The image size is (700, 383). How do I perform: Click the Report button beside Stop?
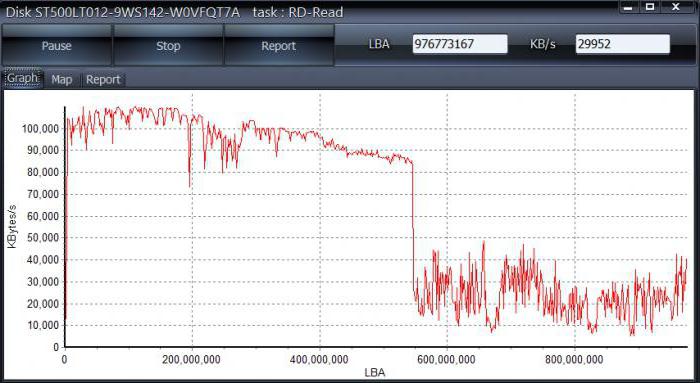tap(279, 46)
